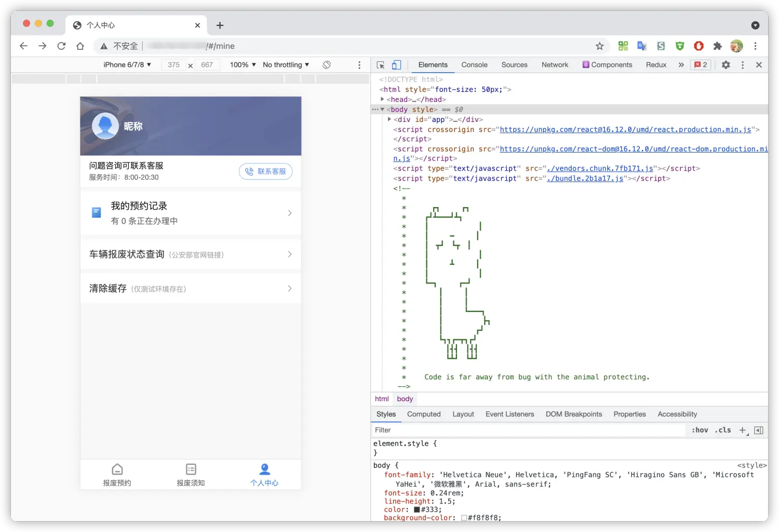Reload the page with the refresh icon
The height and width of the screenshot is (532, 779).
pyautogui.click(x=61, y=46)
